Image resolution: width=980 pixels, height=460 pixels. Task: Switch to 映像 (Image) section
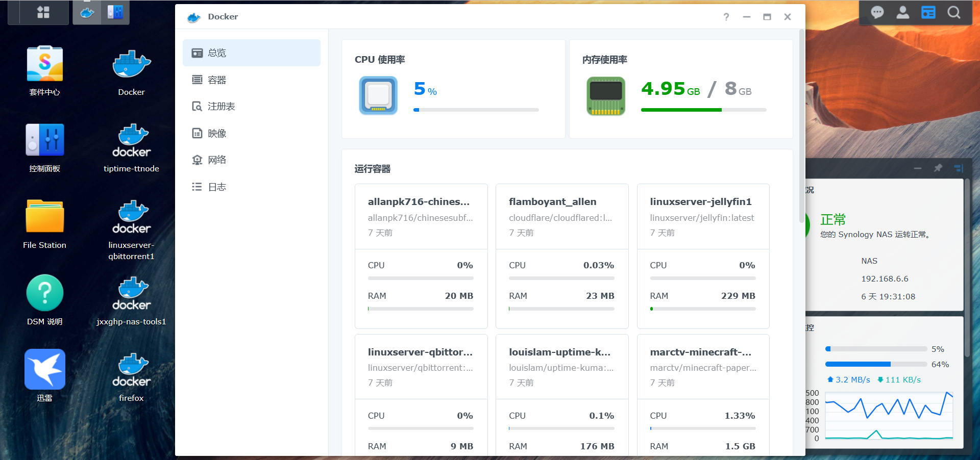point(252,133)
